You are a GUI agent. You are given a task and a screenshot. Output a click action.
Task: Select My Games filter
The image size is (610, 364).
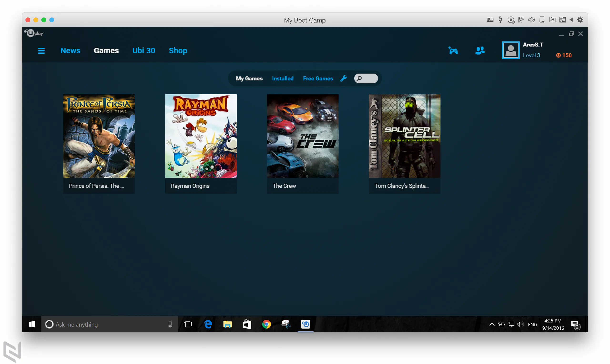[249, 78]
